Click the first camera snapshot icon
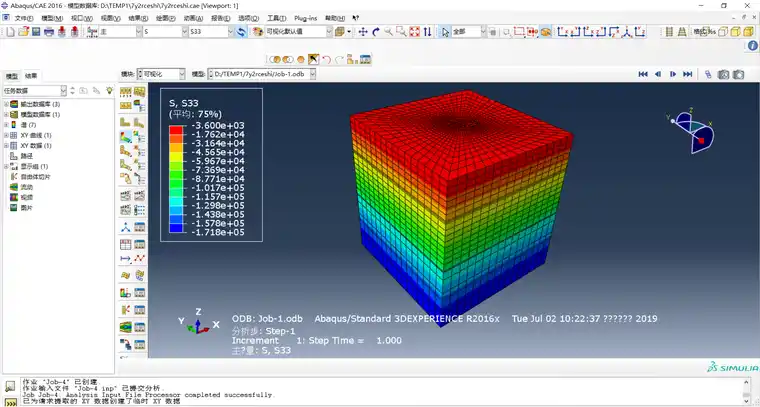Viewport: 760px width, 407px height. tap(723, 74)
